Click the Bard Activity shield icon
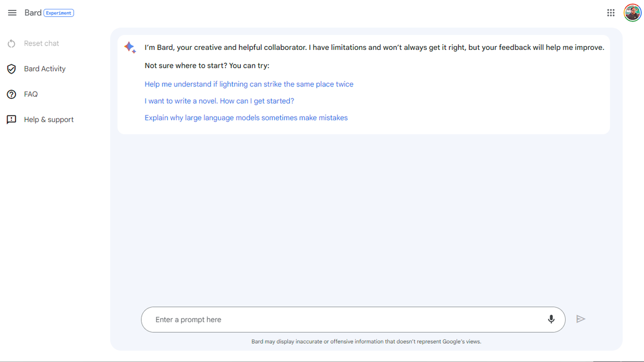 point(11,69)
